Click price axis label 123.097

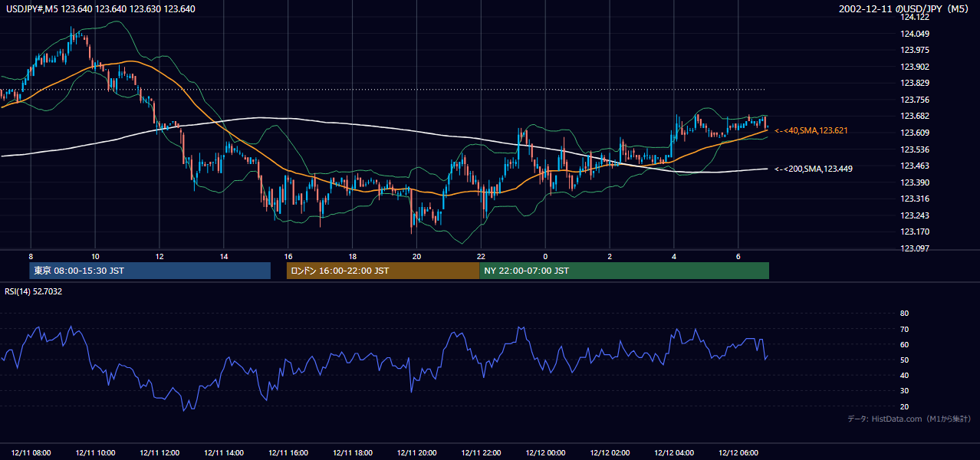click(x=914, y=248)
